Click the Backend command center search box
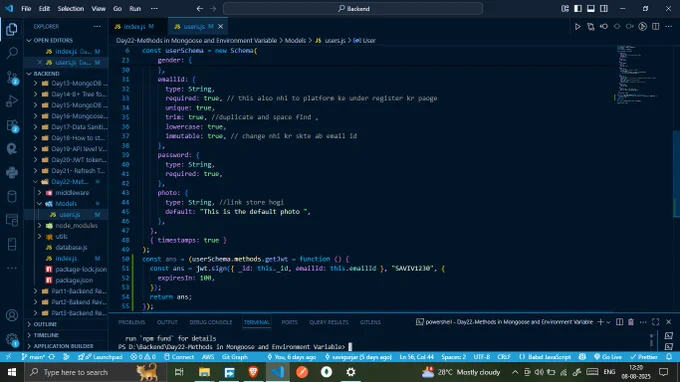The image size is (680, 382). click(x=353, y=9)
